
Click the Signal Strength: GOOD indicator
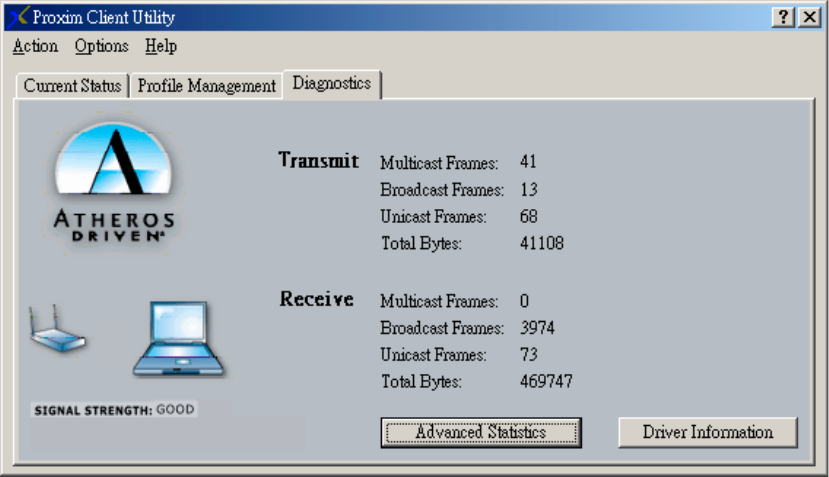(114, 410)
